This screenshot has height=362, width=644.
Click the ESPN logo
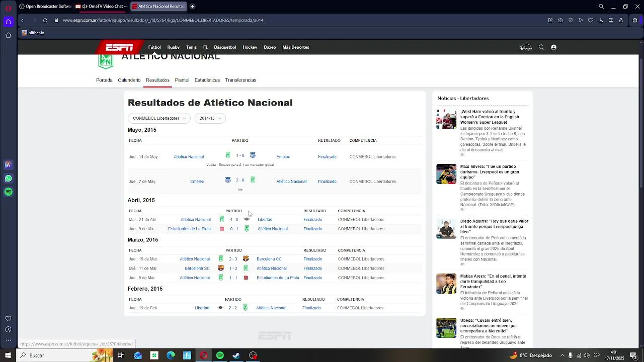click(119, 47)
